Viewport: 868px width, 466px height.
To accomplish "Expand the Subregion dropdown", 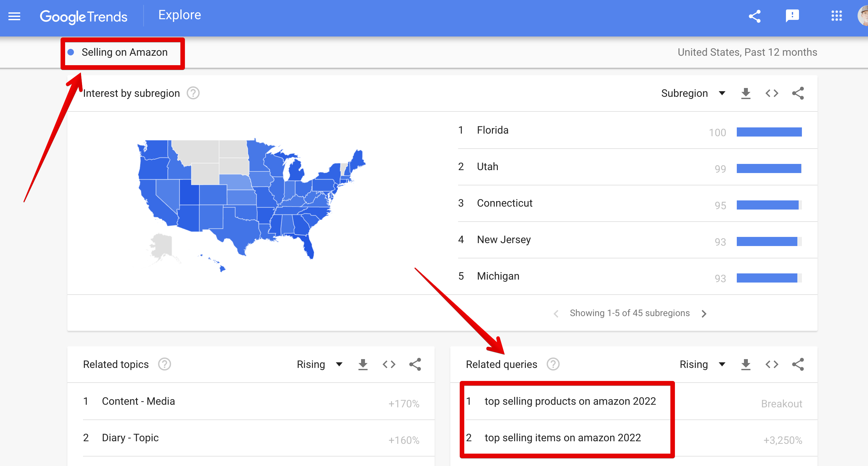I will [693, 94].
